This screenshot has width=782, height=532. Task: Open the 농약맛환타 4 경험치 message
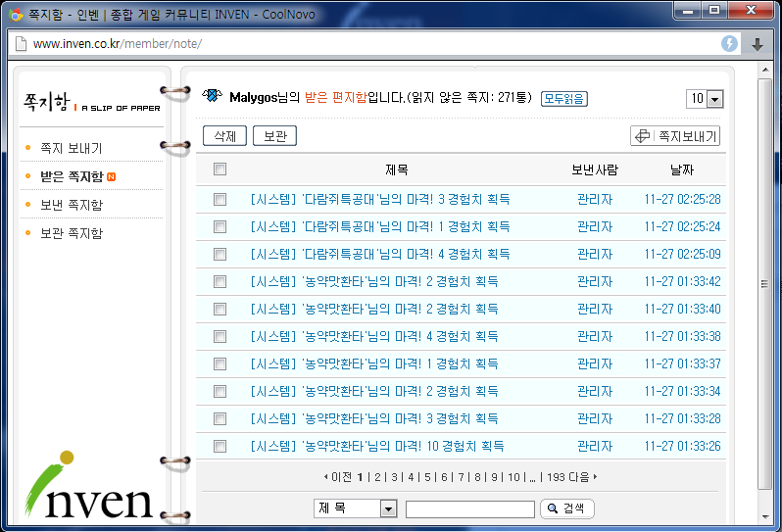coord(374,337)
